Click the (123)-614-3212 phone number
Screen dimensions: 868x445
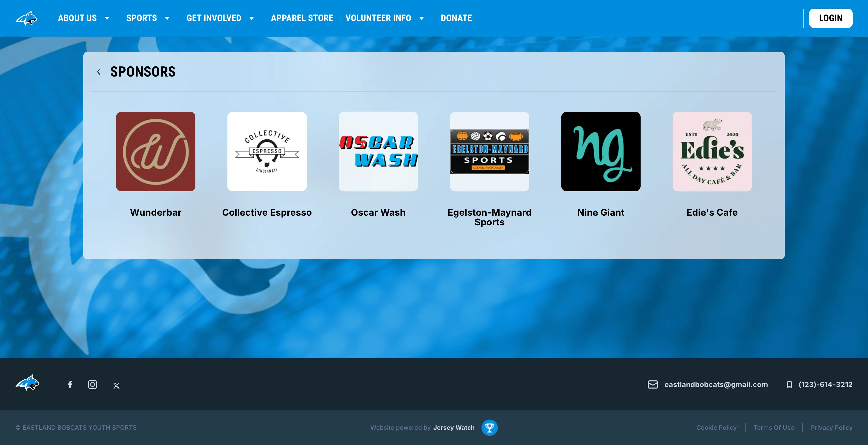point(826,385)
